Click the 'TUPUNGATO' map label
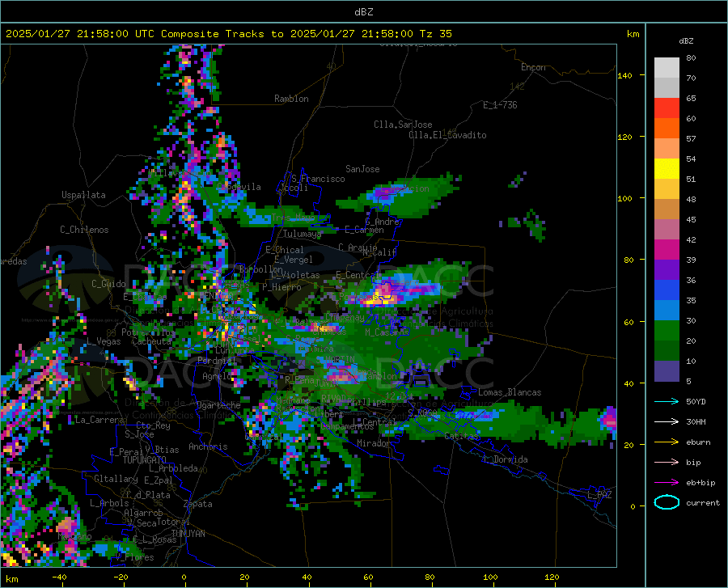The image size is (728, 588). click(x=145, y=460)
